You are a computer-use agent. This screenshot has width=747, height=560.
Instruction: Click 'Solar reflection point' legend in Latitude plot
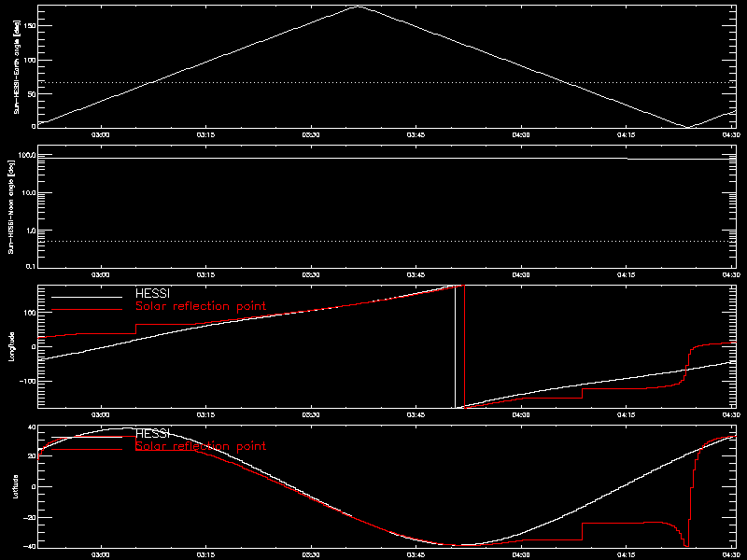click(x=201, y=446)
